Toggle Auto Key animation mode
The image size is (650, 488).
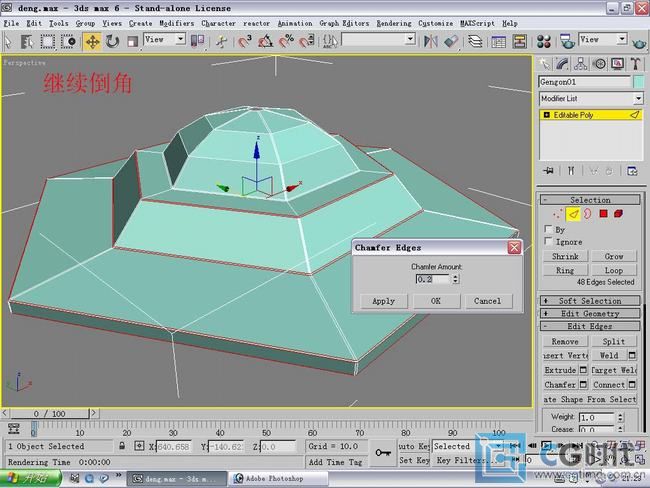414,446
